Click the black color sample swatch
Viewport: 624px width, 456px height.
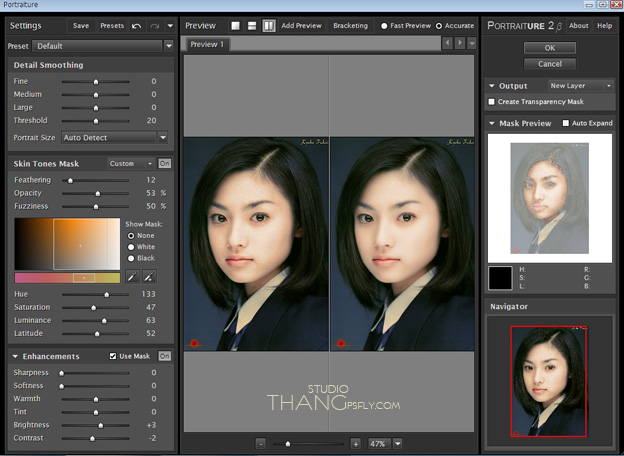pos(500,278)
